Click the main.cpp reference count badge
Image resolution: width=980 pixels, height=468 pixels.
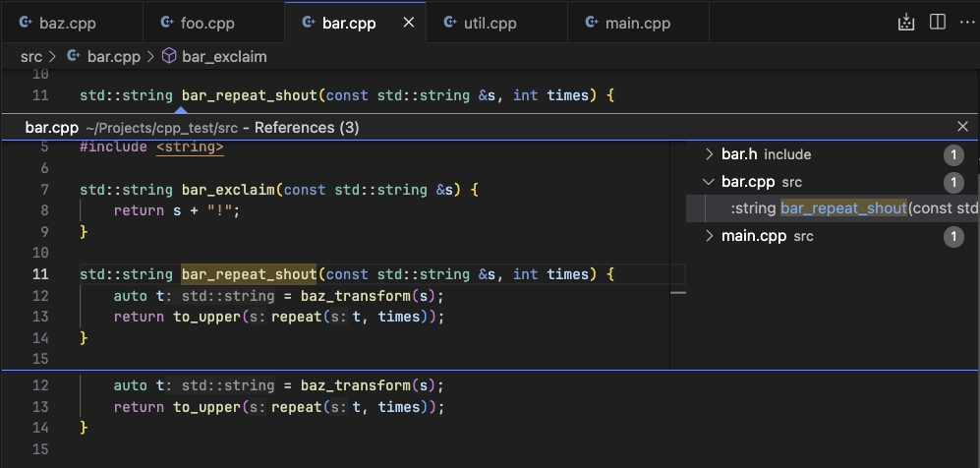click(953, 237)
